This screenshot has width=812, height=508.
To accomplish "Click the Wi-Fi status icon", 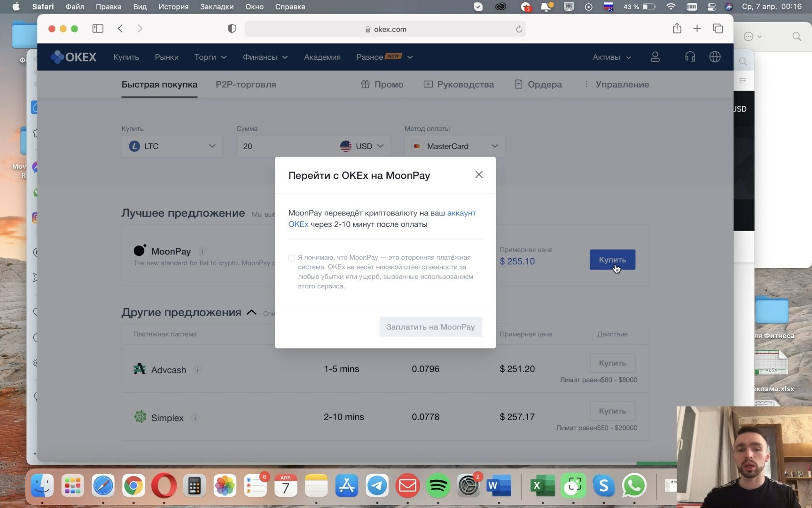I will (x=671, y=7).
